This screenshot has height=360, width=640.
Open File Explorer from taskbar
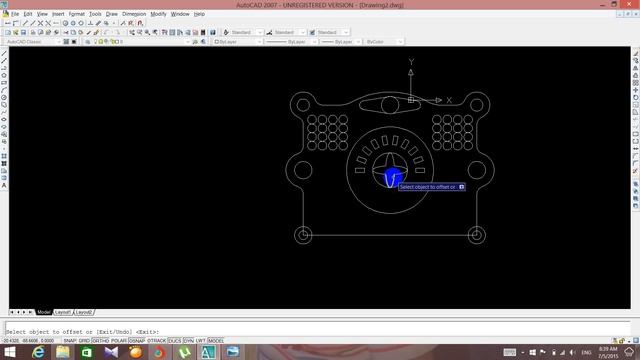point(62,352)
